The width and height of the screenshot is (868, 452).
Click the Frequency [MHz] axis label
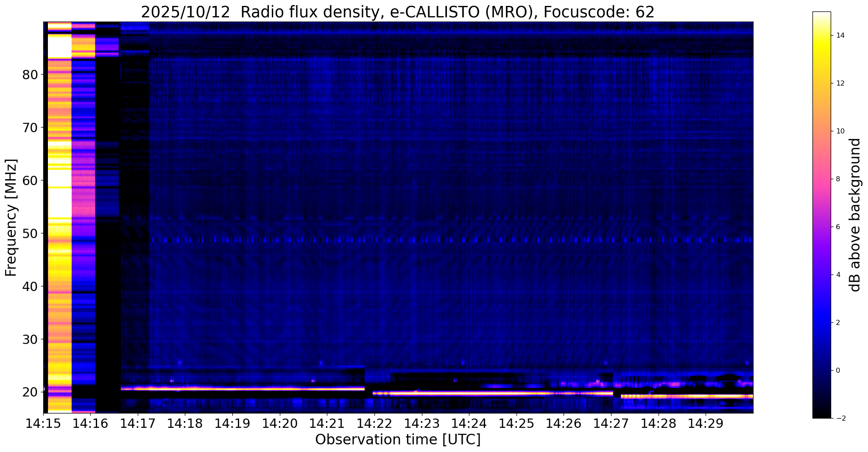tap(11, 218)
